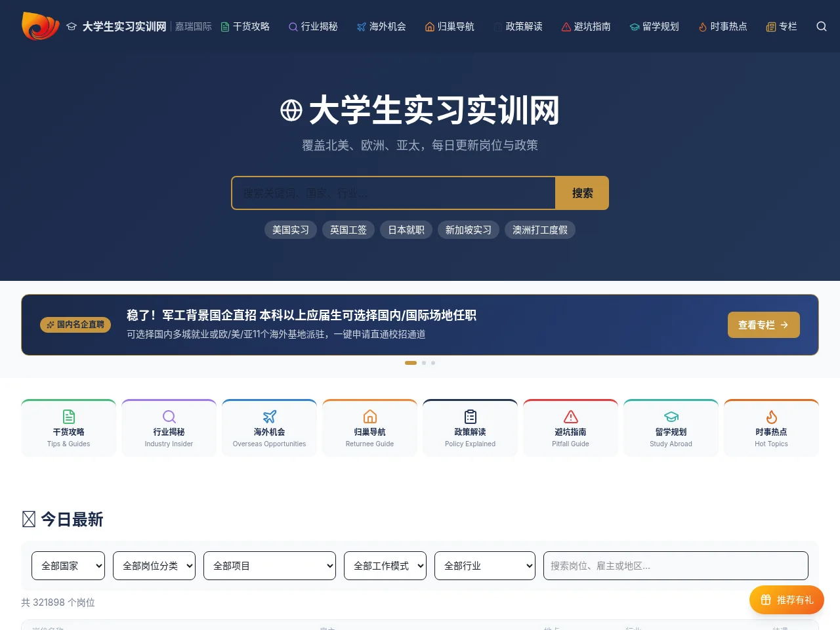The width and height of the screenshot is (840, 630).
Task: Expand the 全部国家 country dropdown
Action: point(68,566)
